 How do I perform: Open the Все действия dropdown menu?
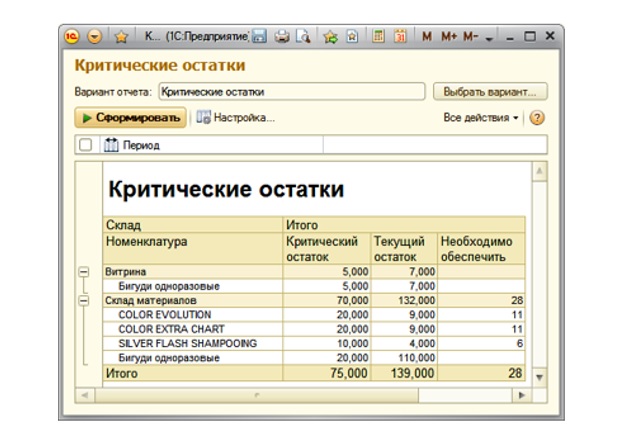(482, 118)
